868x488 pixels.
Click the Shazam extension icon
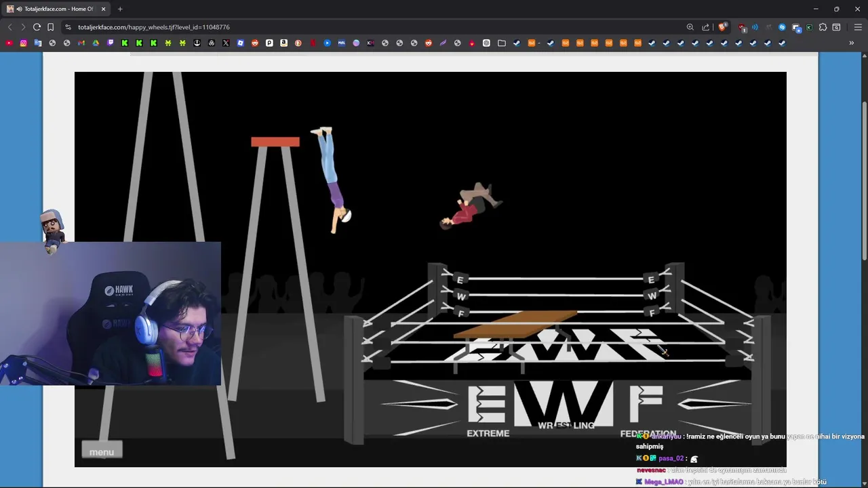click(x=782, y=27)
